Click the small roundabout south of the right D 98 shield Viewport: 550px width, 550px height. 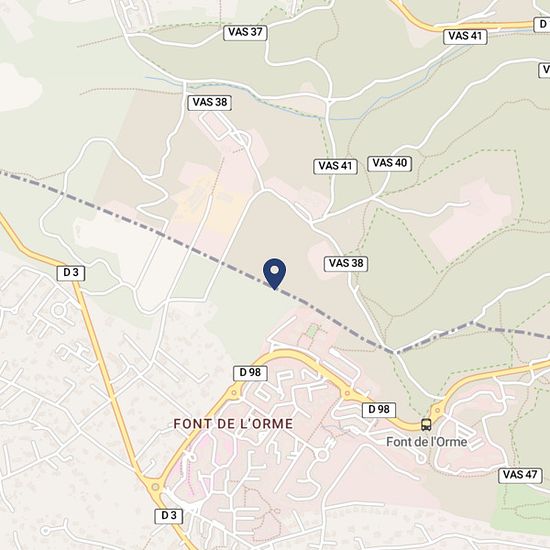point(322,455)
